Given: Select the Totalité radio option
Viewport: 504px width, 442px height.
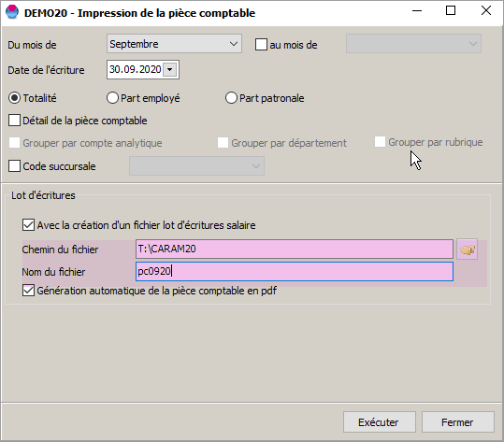Looking at the screenshot, I should (14, 98).
